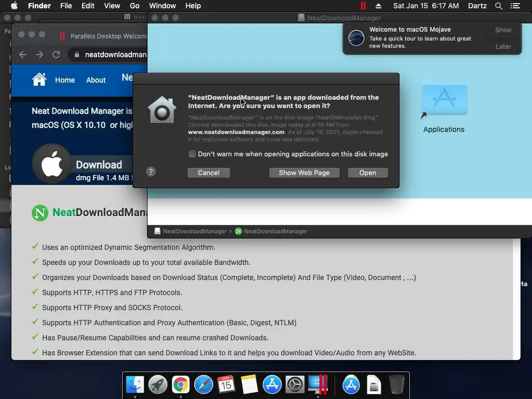The width and height of the screenshot is (532, 399).
Task: Open the Edit menu
Action: pyautogui.click(x=88, y=6)
